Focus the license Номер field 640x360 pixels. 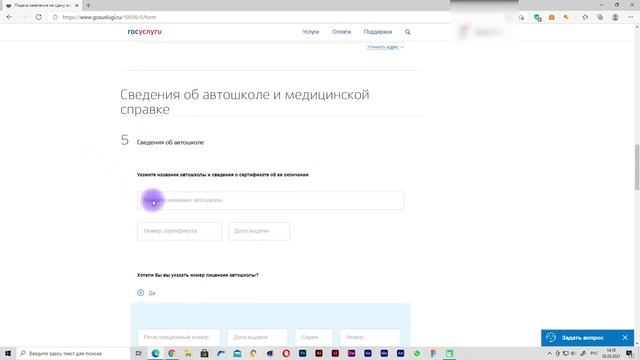tap(370, 337)
